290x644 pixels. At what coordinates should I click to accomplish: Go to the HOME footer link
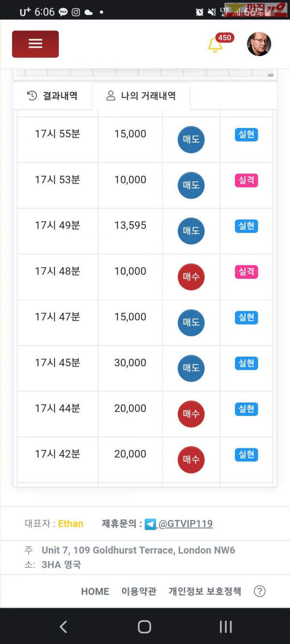click(95, 591)
